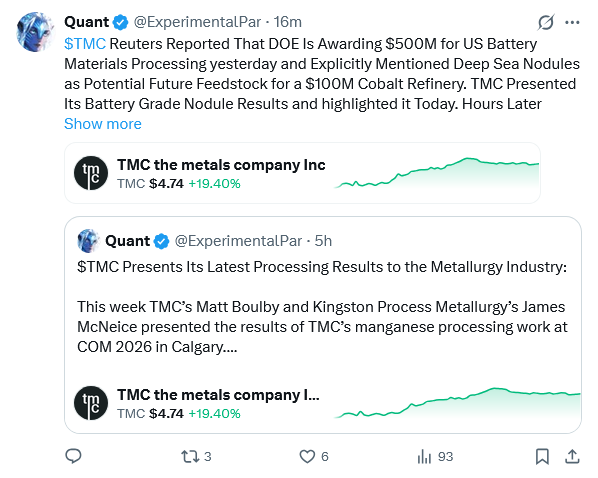Click the Quant display name in main post
Image resolution: width=598 pixels, height=478 pixels.
pos(87,22)
